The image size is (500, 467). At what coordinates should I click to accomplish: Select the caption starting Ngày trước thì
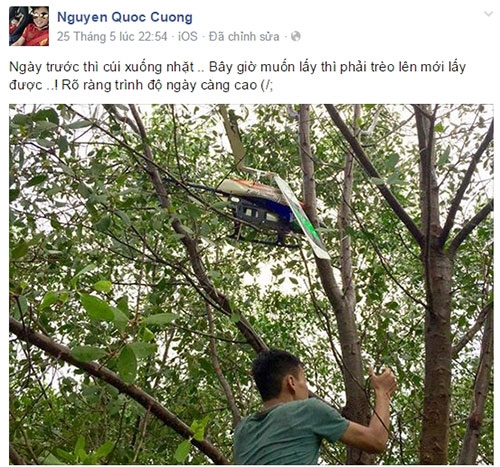237,76
